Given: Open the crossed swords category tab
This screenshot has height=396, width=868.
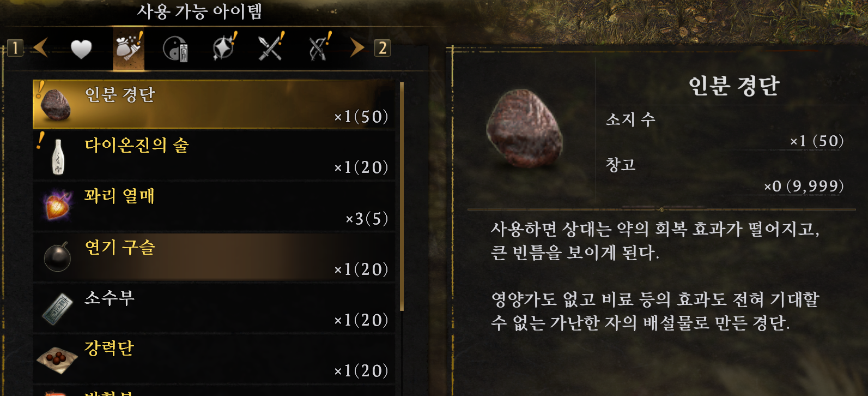Looking at the screenshot, I should (x=271, y=47).
